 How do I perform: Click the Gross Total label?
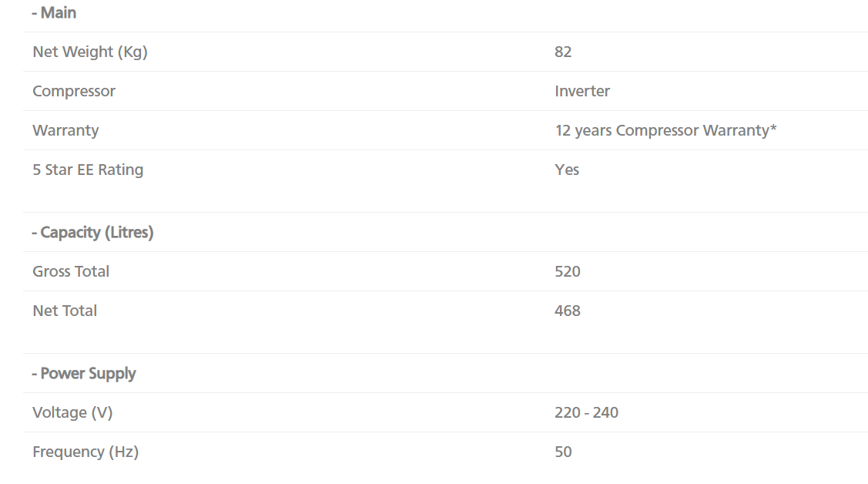71,271
